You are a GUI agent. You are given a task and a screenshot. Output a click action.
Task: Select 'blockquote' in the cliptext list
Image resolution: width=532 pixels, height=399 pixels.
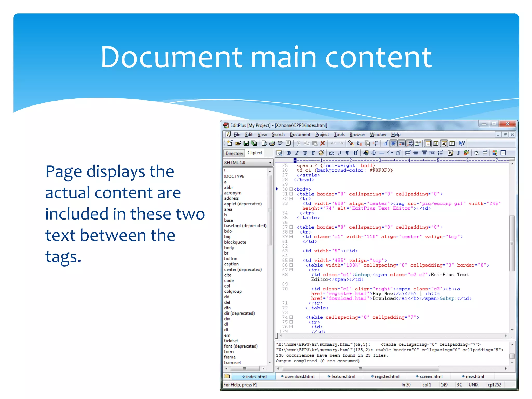(235, 242)
